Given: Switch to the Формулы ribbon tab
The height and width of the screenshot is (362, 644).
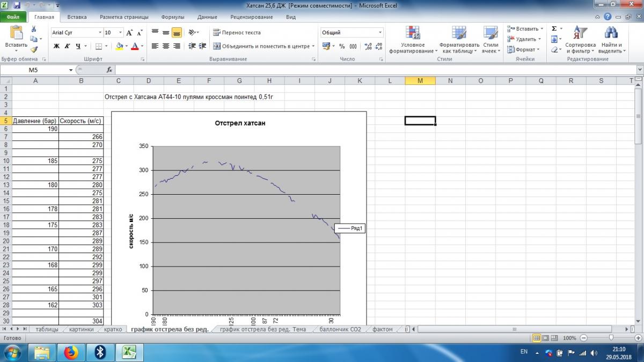Looking at the screenshot, I should pos(173,17).
